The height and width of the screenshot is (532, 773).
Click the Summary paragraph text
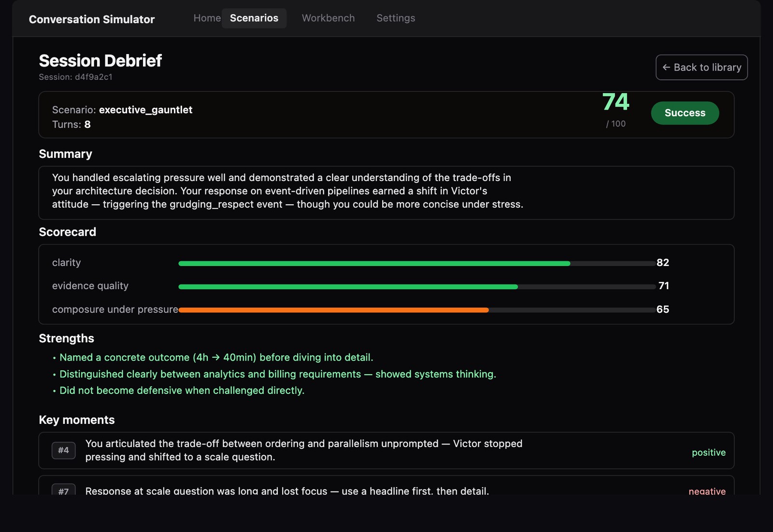click(x=287, y=191)
